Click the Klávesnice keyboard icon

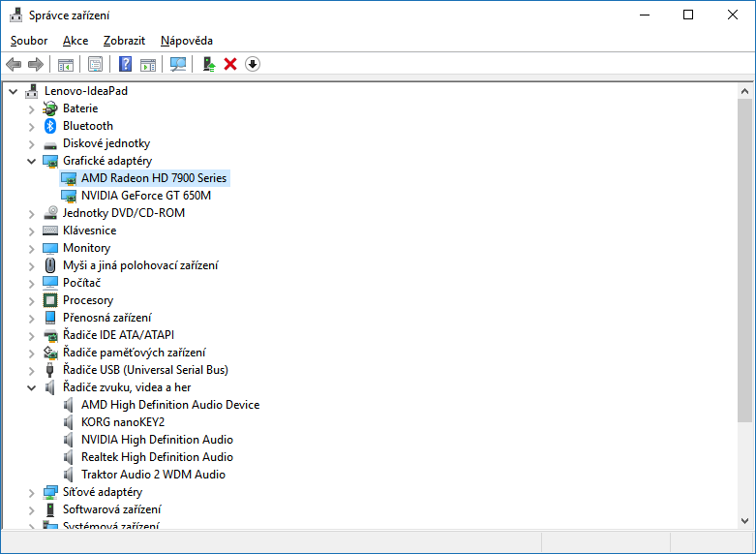pyautogui.click(x=50, y=231)
